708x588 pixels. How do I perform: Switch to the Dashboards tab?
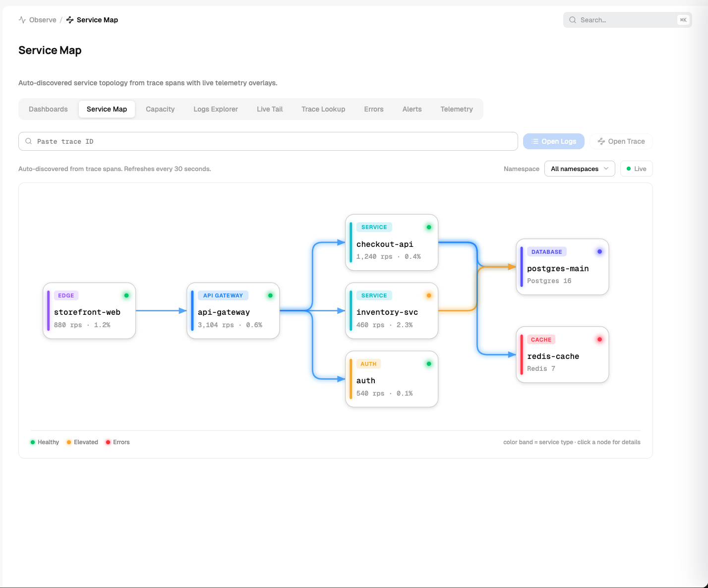[x=48, y=109]
